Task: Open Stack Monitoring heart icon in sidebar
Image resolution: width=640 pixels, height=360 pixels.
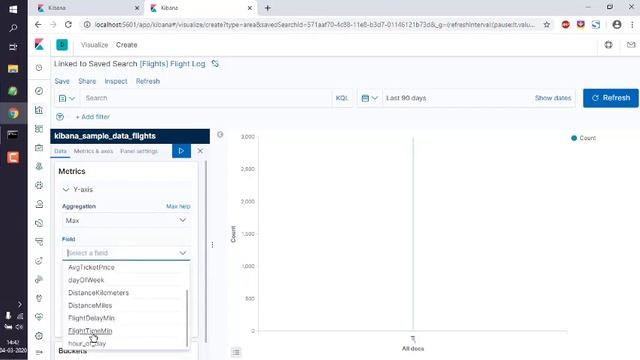Action: point(39,317)
